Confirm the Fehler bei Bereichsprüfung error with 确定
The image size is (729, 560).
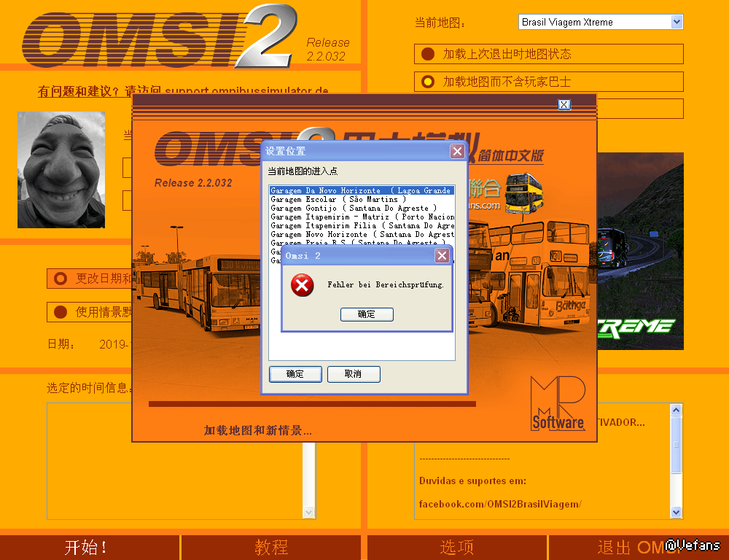(367, 314)
